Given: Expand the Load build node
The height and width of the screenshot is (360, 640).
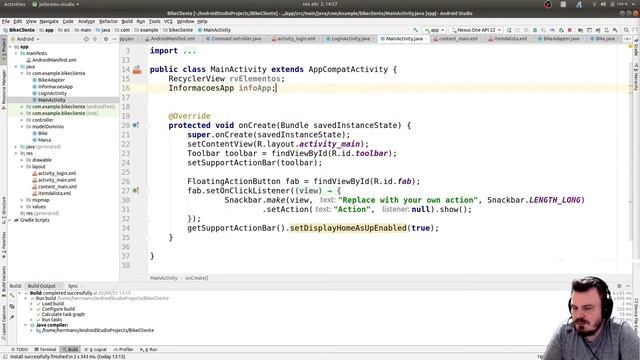Looking at the screenshot, I should [x=31, y=304].
